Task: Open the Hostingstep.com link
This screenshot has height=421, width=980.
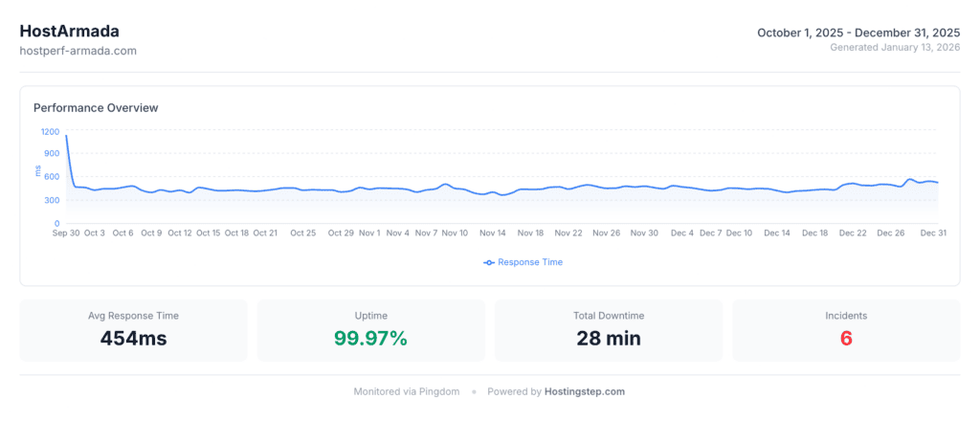Action: 585,391
